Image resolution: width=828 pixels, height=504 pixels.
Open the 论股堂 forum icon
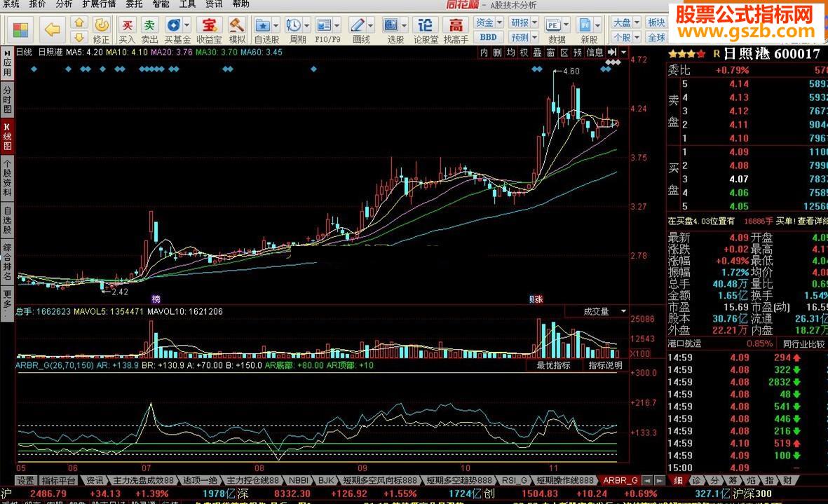[426, 30]
